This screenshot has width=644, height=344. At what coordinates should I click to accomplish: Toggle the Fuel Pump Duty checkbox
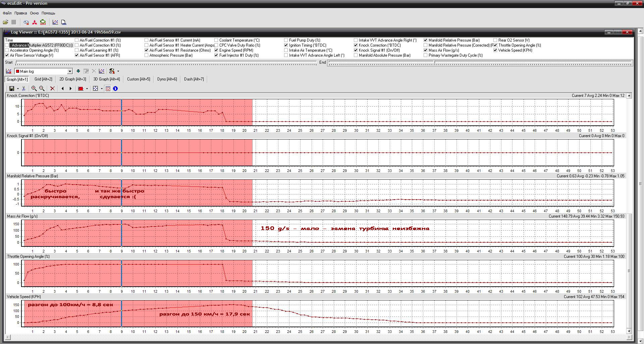point(286,40)
